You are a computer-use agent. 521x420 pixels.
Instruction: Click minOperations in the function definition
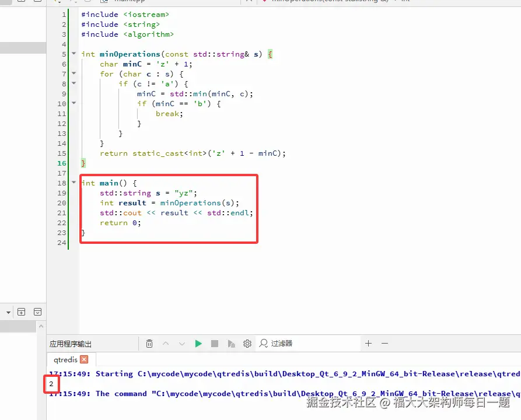point(130,54)
